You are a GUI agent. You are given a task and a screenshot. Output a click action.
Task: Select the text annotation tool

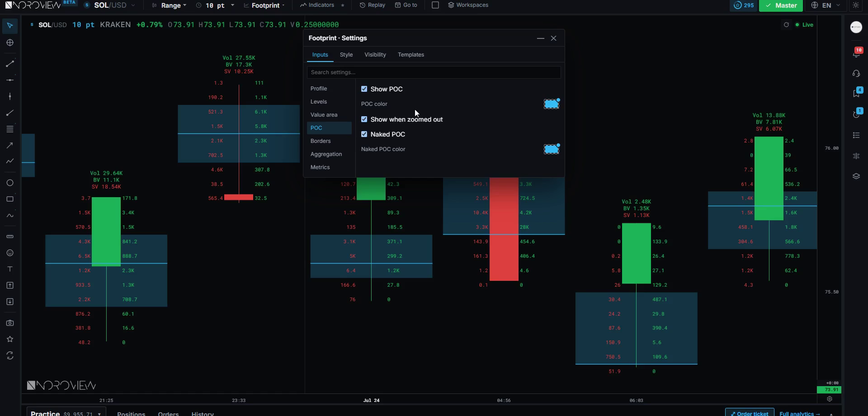(9, 269)
